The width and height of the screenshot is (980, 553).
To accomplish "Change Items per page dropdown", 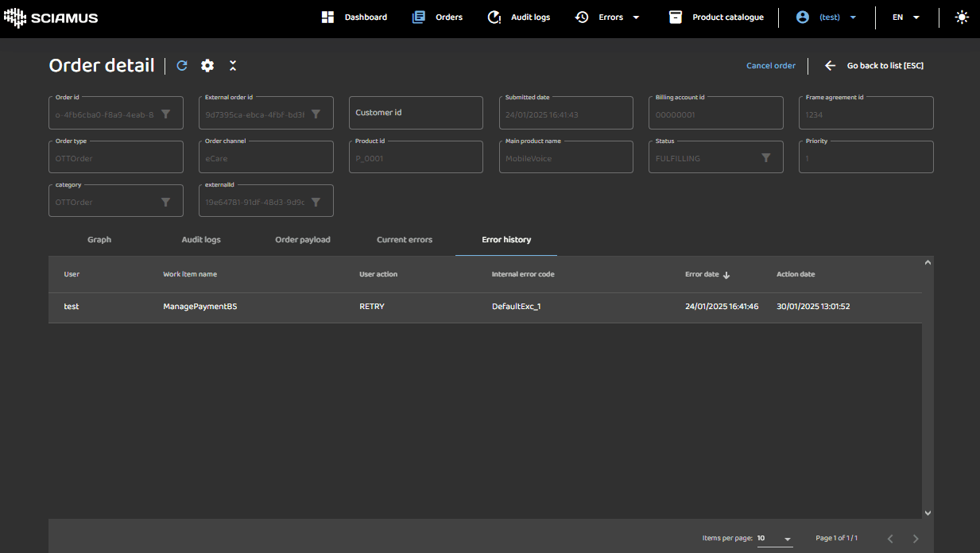I will pos(774,539).
